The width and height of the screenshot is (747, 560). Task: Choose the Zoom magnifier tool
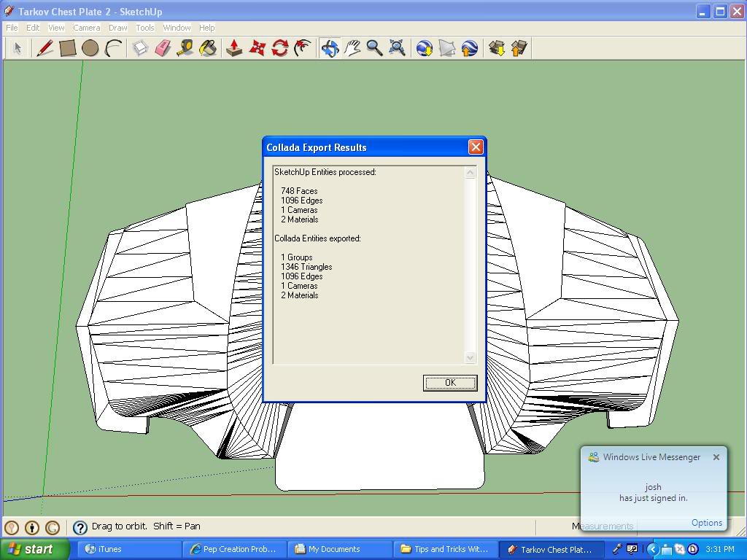click(374, 49)
